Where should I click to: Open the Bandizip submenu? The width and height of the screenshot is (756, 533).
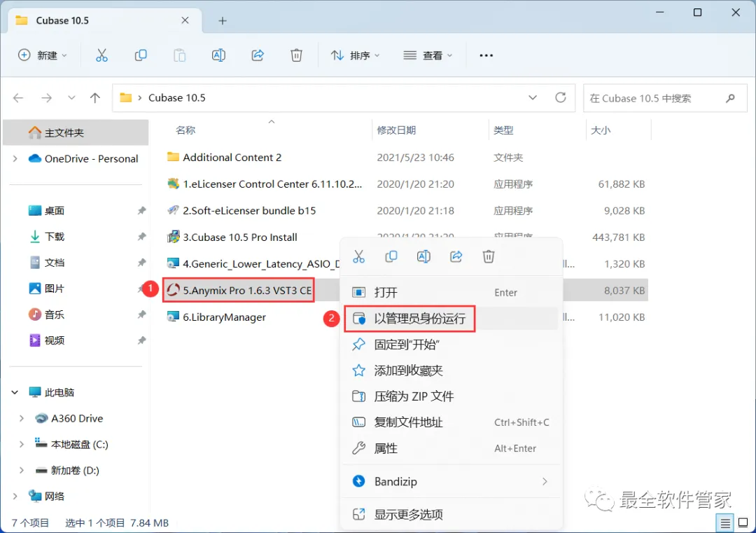click(x=451, y=481)
